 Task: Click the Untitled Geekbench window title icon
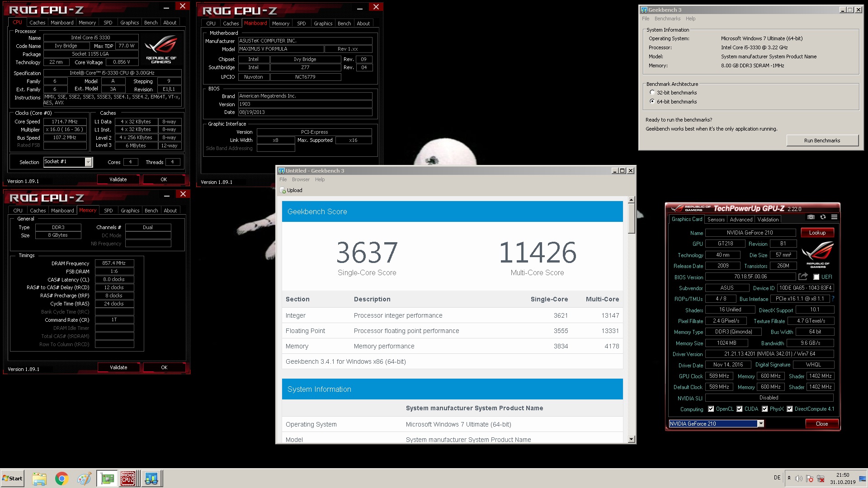[x=282, y=170]
